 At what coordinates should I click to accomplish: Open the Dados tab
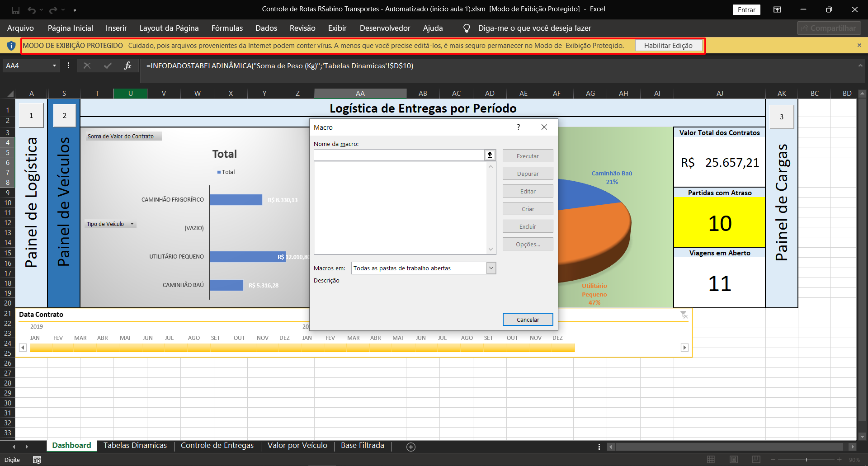(266, 28)
